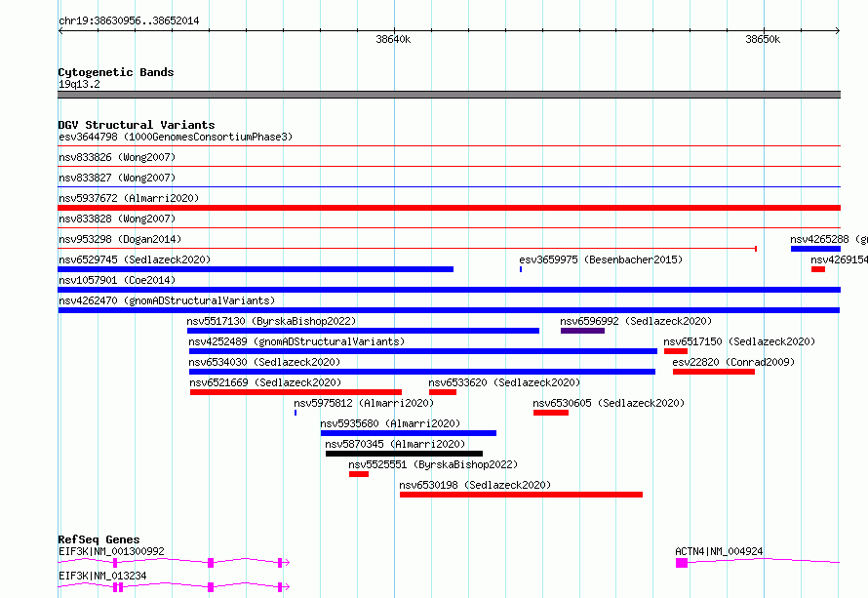Click the 38640k ruler tick label

tap(393, 39)
